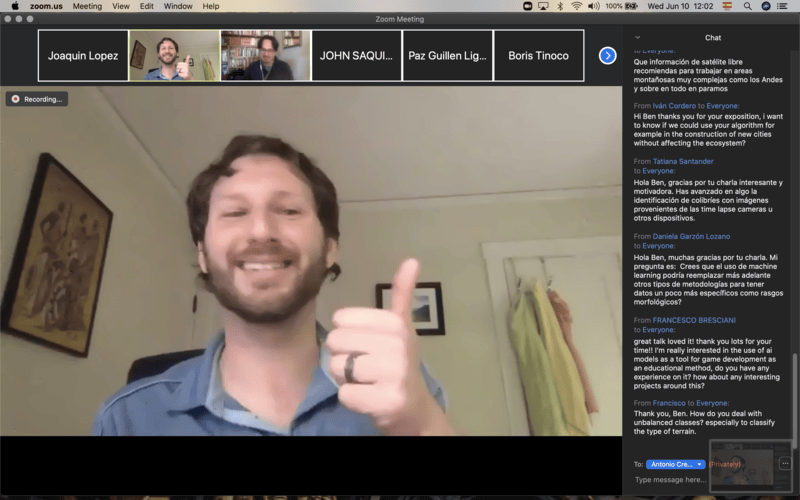Show next page of participant thumbnails
This screenshot has width=800, height=500.
[x=607, y=56]
